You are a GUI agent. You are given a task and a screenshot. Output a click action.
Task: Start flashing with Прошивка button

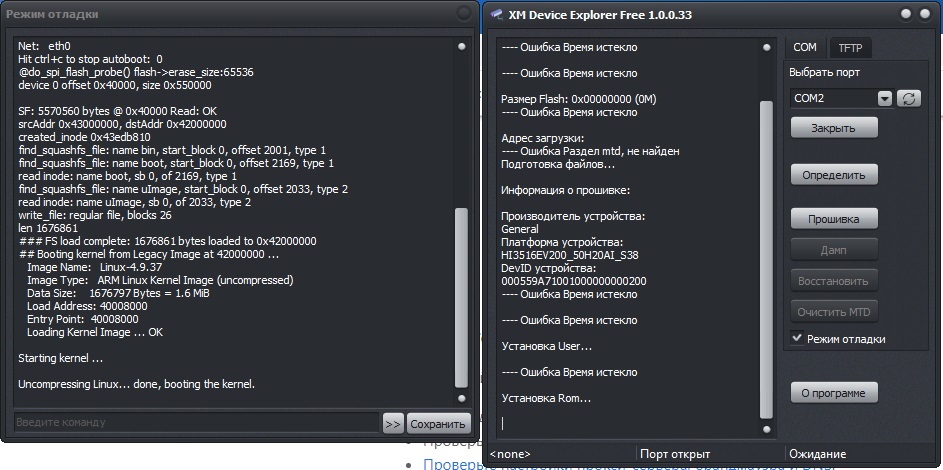(x=834, y=218)
